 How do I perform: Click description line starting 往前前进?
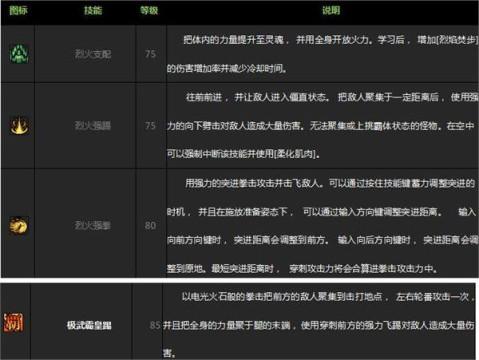pos(332,97)
